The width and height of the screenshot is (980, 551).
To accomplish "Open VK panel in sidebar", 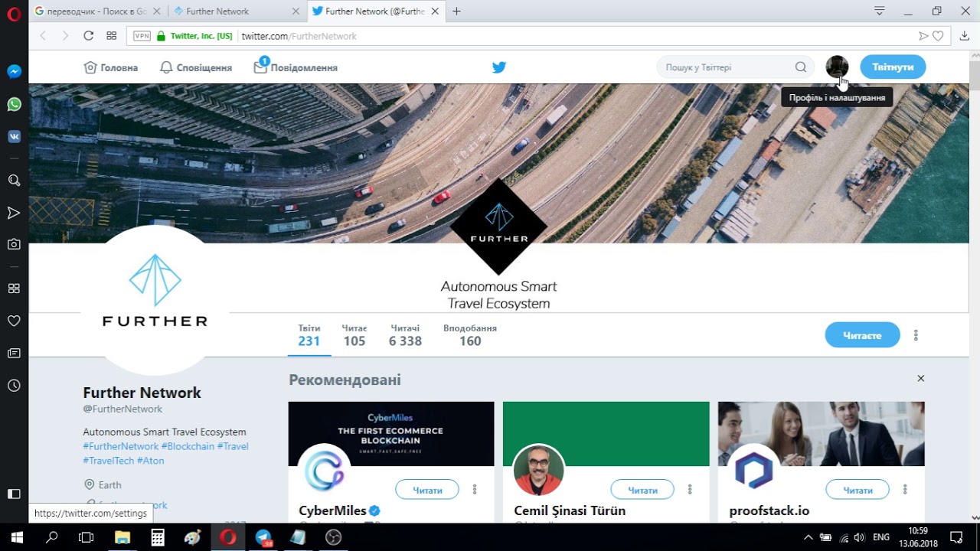I will [14, 136].
